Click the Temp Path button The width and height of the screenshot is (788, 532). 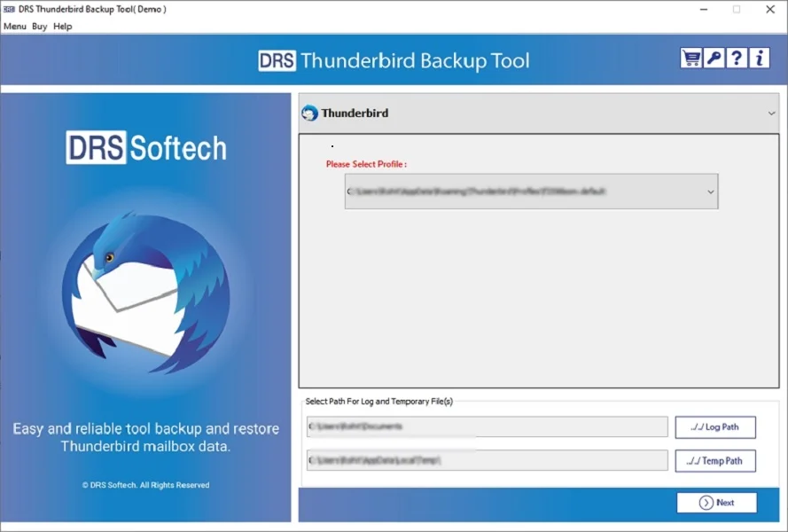pyautogui.click(x=715, y=460)
